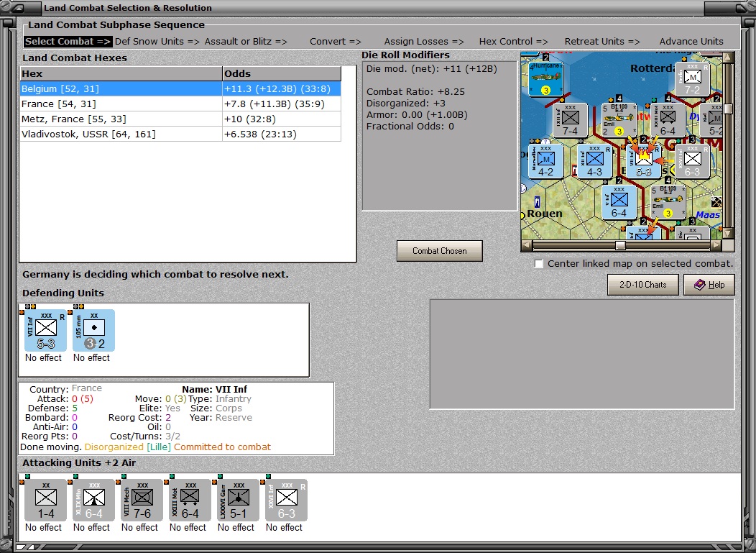Click the map's scroll down arrow
Screen dimensions: 756x553
pos(728,234)
